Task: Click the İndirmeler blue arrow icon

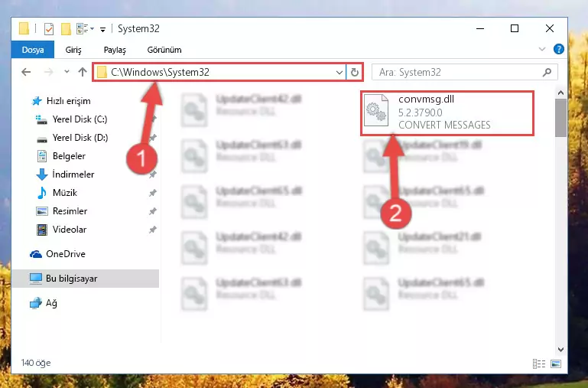Action: pos(41,174)
